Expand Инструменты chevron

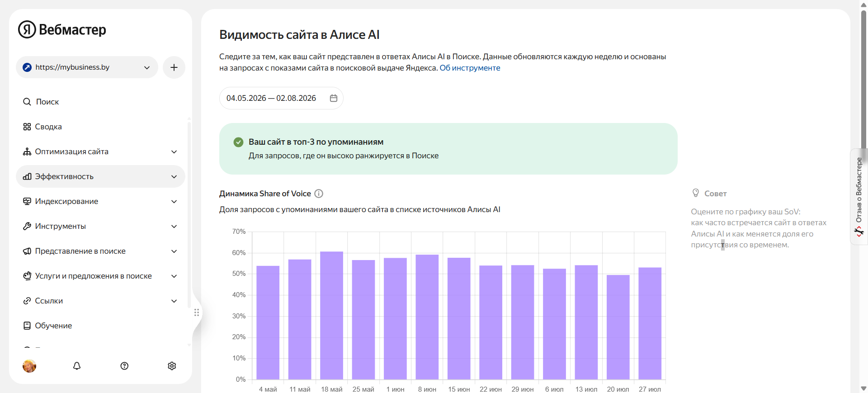pos(174,226)
